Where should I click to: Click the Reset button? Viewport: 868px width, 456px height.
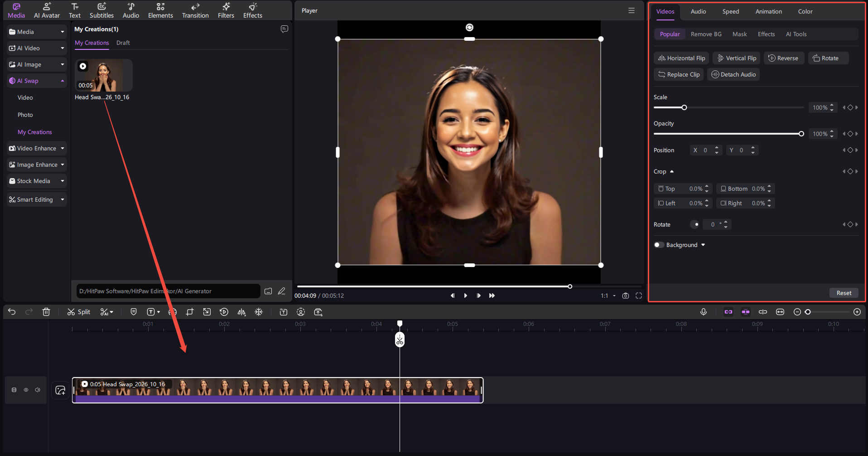[x=844, y=293]
